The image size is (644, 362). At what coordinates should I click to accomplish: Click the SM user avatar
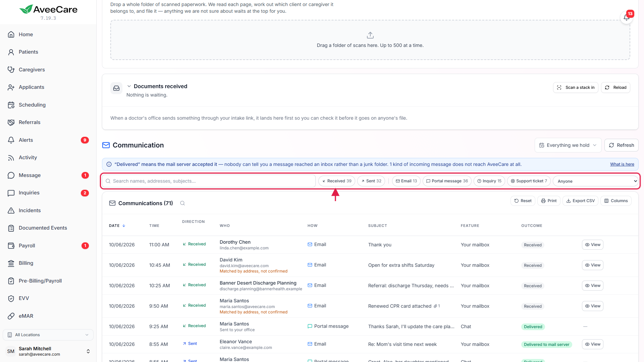point(11,351)
